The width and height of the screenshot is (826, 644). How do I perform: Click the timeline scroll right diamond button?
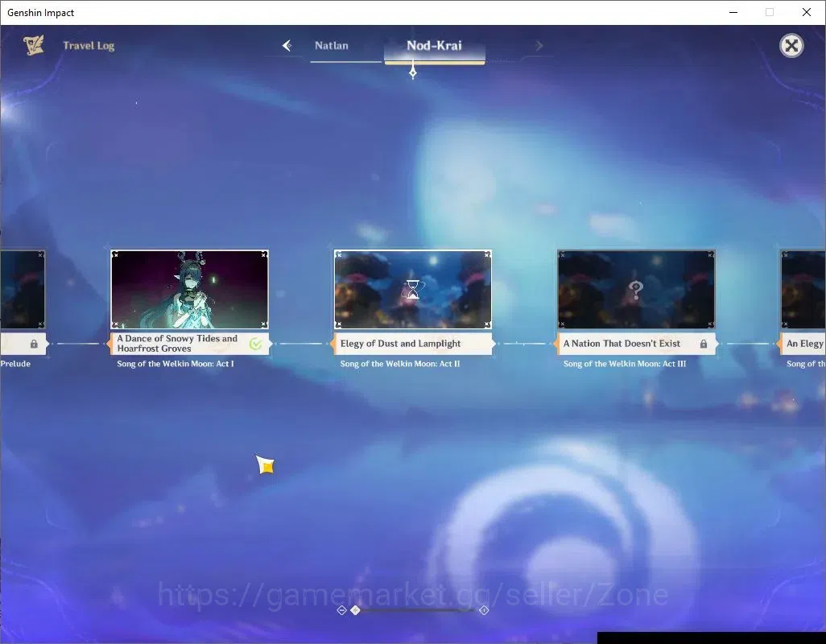[x=484, y=610]
